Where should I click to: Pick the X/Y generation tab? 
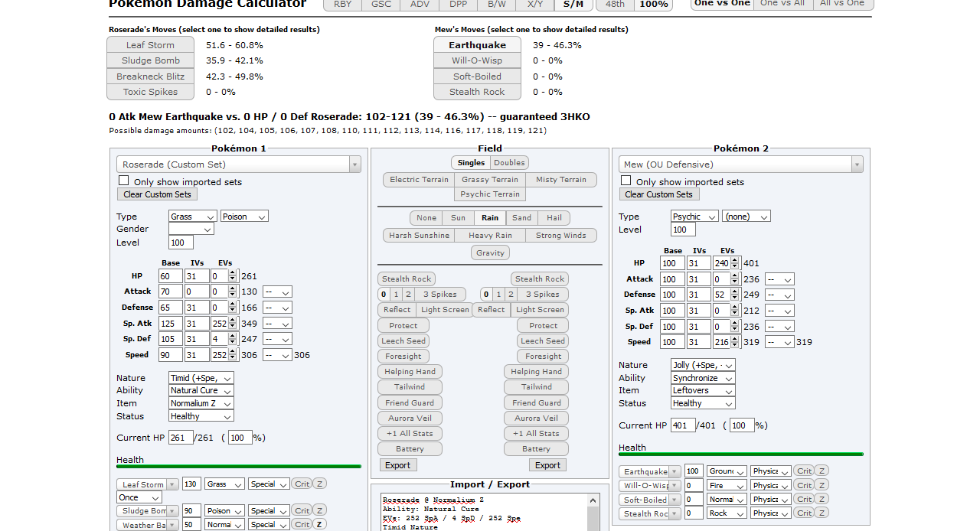[x=534, y=4]
